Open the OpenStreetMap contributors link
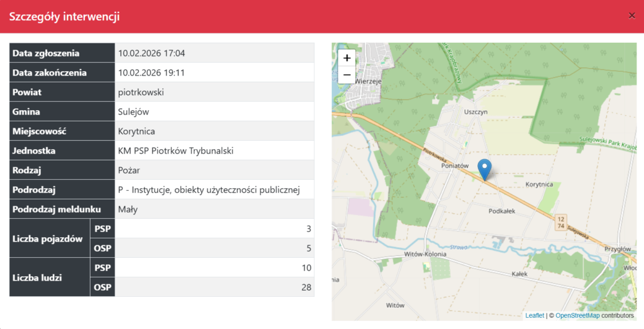Viewport: 644px width, 329px height. click(x=577, y=316)
